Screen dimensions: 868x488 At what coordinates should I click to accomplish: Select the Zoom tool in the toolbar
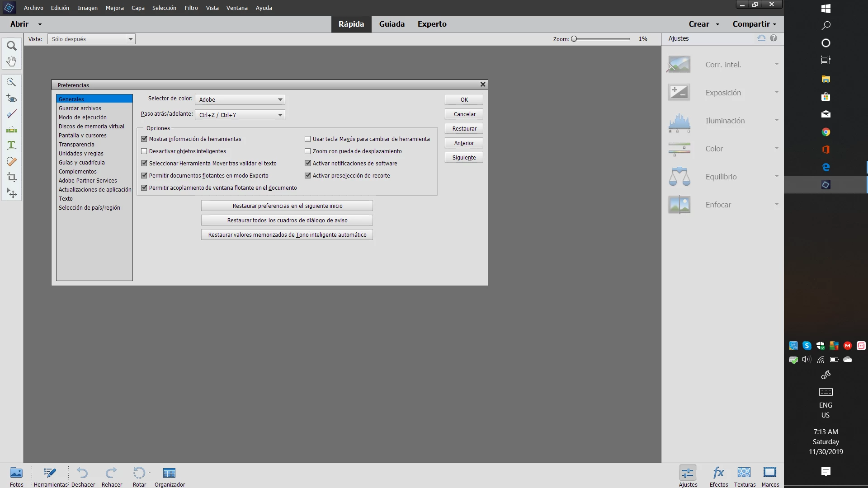pyautogui.click(x=12, y=46)
